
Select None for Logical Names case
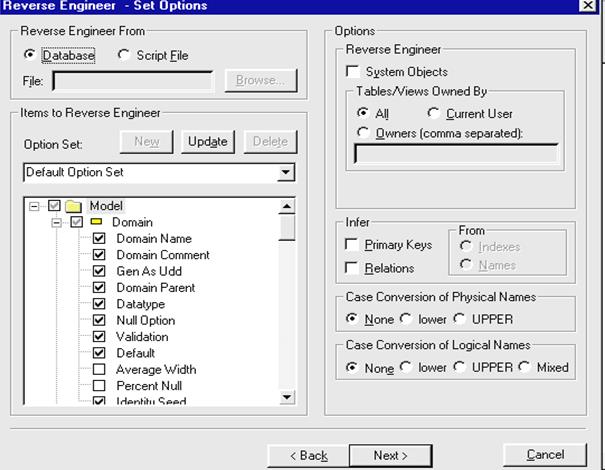click(x=352, y=367)
